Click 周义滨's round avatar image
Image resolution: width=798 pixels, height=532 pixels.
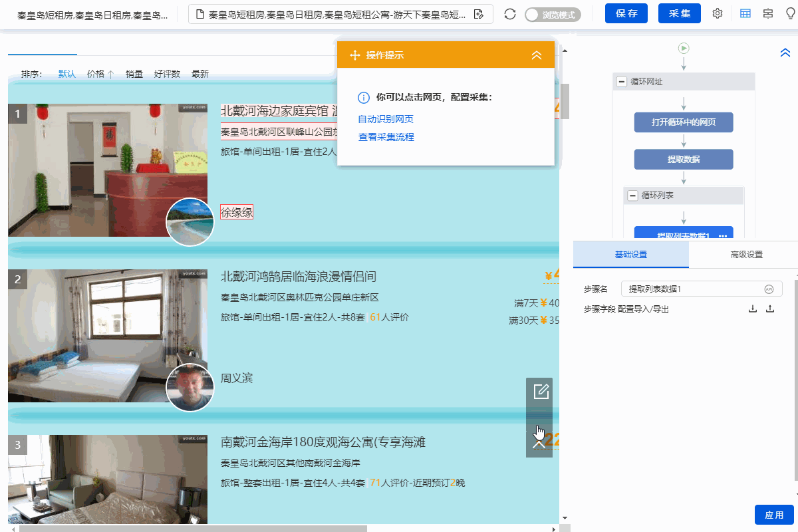pyautogui.click(x=190, y=388)
